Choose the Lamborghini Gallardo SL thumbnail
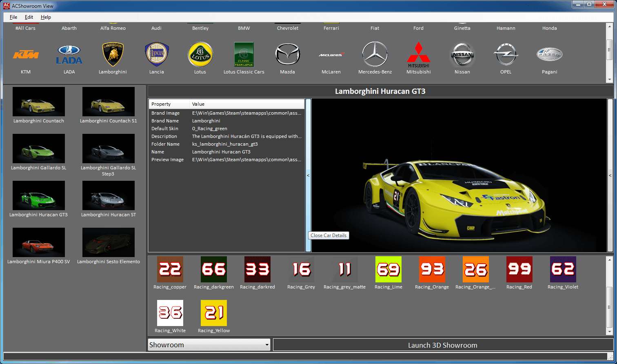This screenshot has width=617, height=364. point(39,149)
